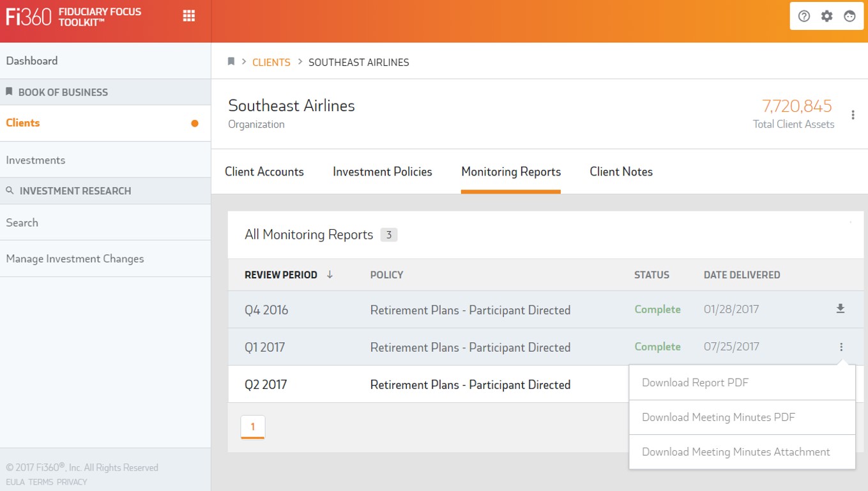Click the reports count badge 3
Viewport: 868px width, 491px height.
pos(388,235)
